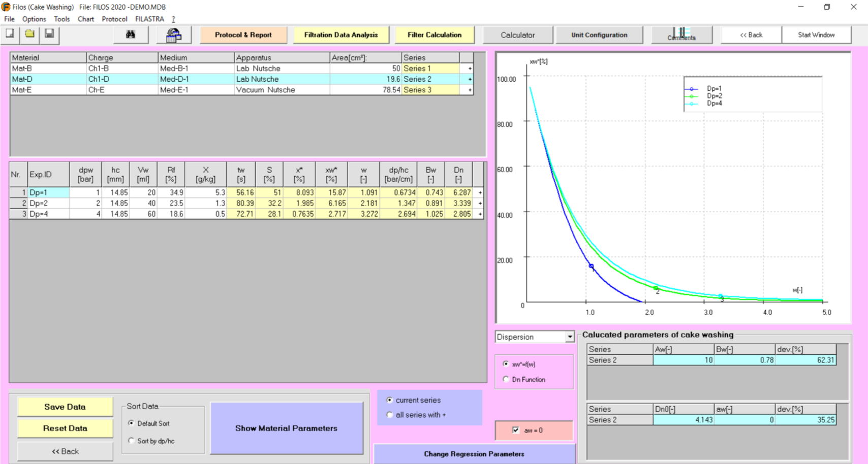The image size is (868, 464).
Task: Open the Options menu
Action: pyautogui.click(x=34, y=19)
